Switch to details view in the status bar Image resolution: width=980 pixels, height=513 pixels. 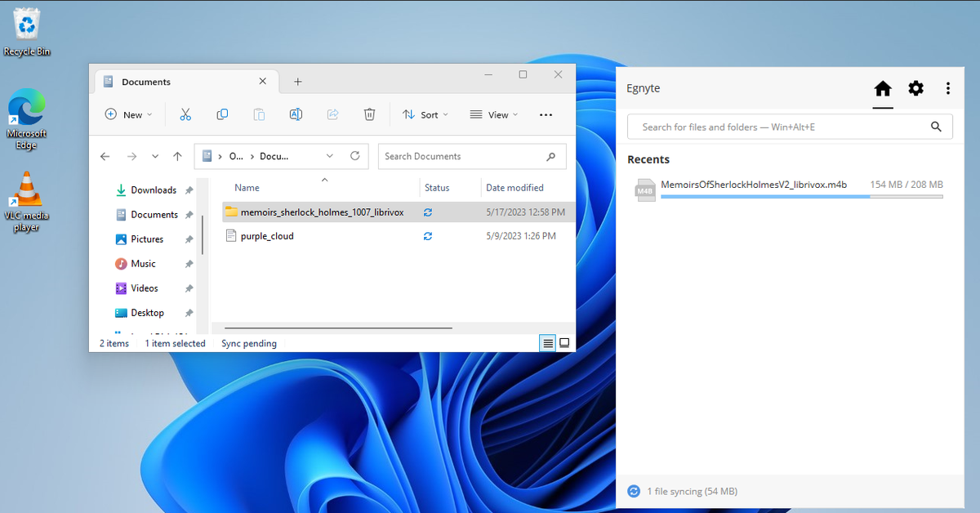547,343
